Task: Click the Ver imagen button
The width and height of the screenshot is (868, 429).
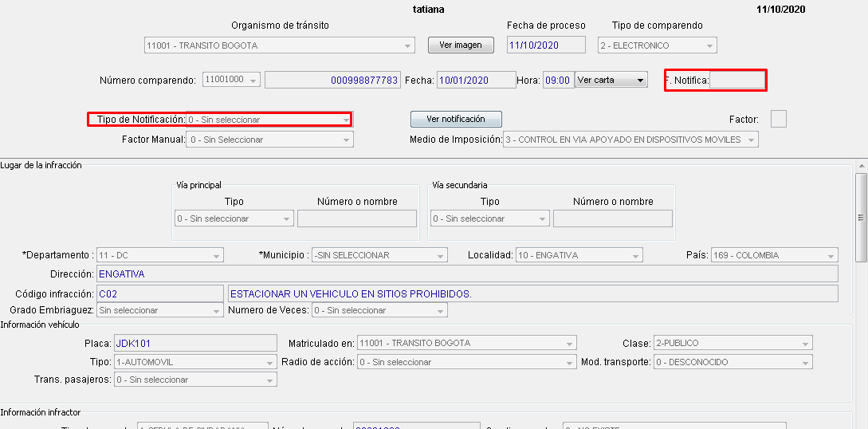Action: point(461,45)
